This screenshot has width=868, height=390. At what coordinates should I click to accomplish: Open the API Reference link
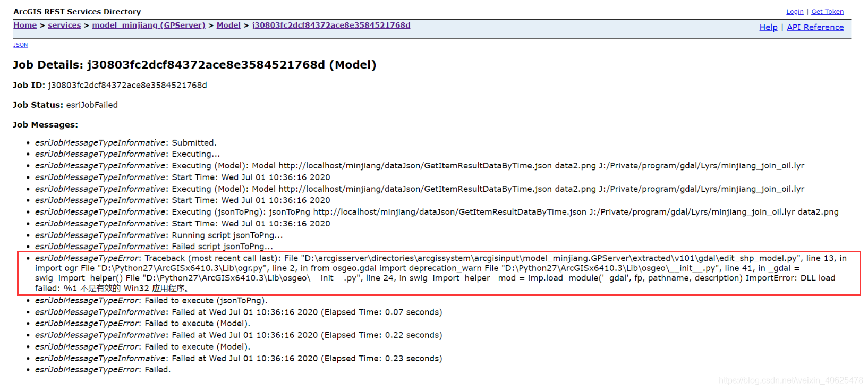[815, 27]
